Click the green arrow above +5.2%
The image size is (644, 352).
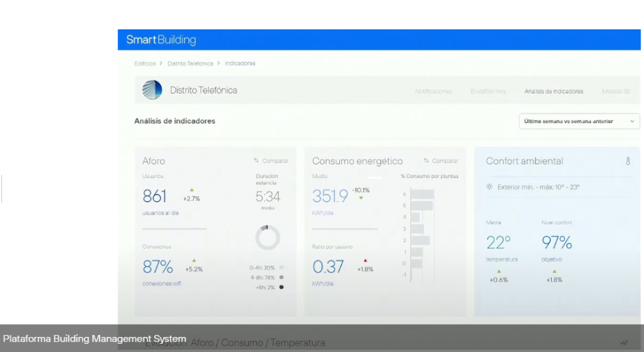coord(194,261)
